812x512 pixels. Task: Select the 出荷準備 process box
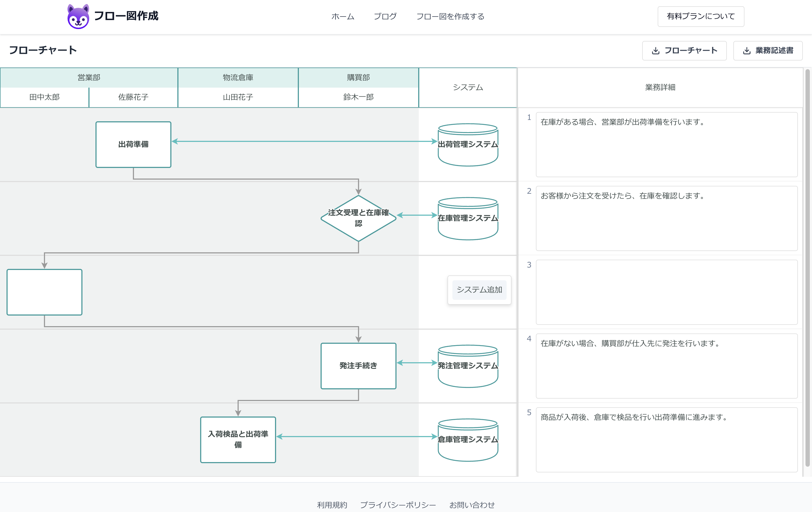[x=133, y=144]
